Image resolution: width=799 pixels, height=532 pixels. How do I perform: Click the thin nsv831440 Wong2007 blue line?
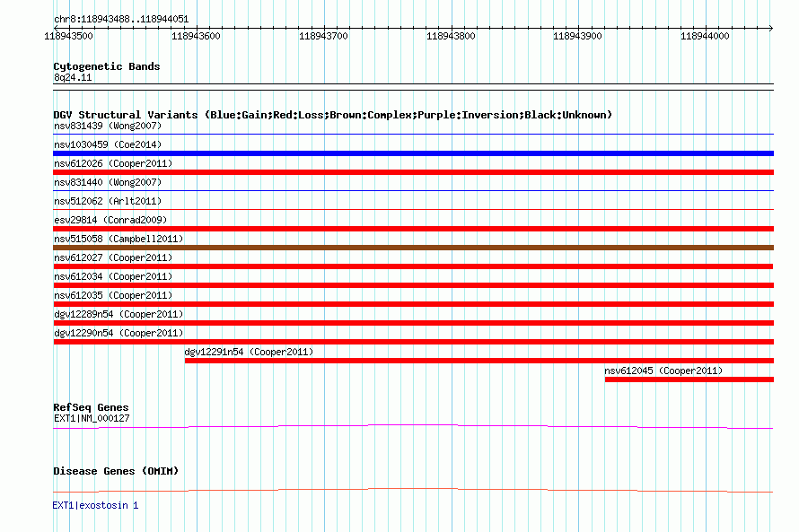coord(413,191)
